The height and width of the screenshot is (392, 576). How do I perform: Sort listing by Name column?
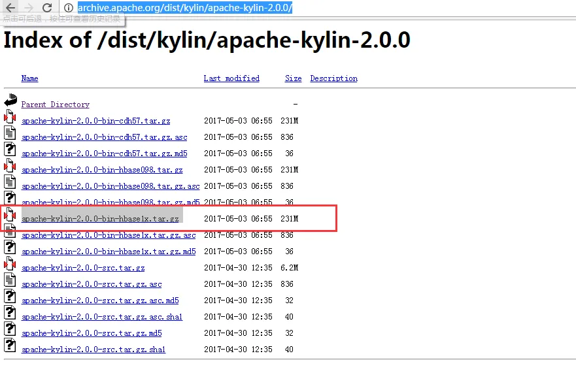(30, 78)
